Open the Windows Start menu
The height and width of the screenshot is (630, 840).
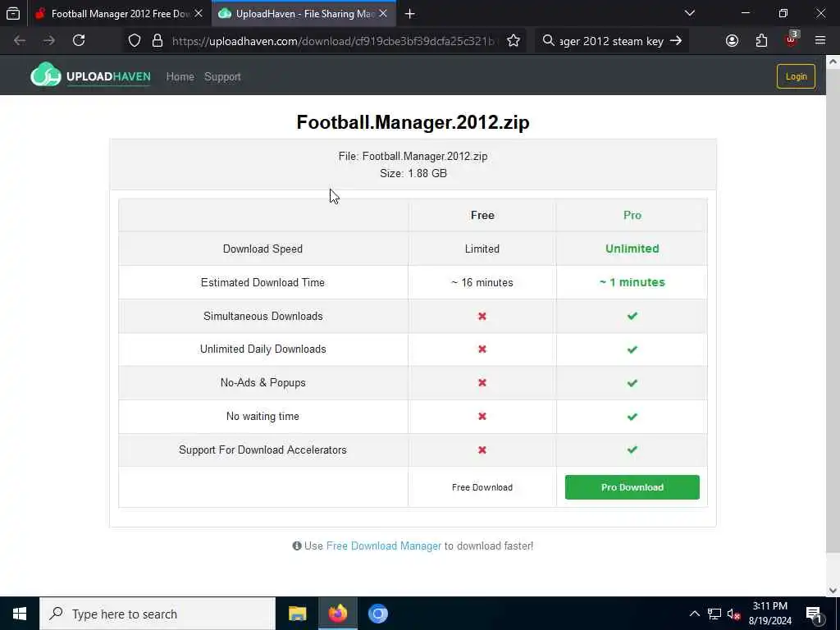20,614
